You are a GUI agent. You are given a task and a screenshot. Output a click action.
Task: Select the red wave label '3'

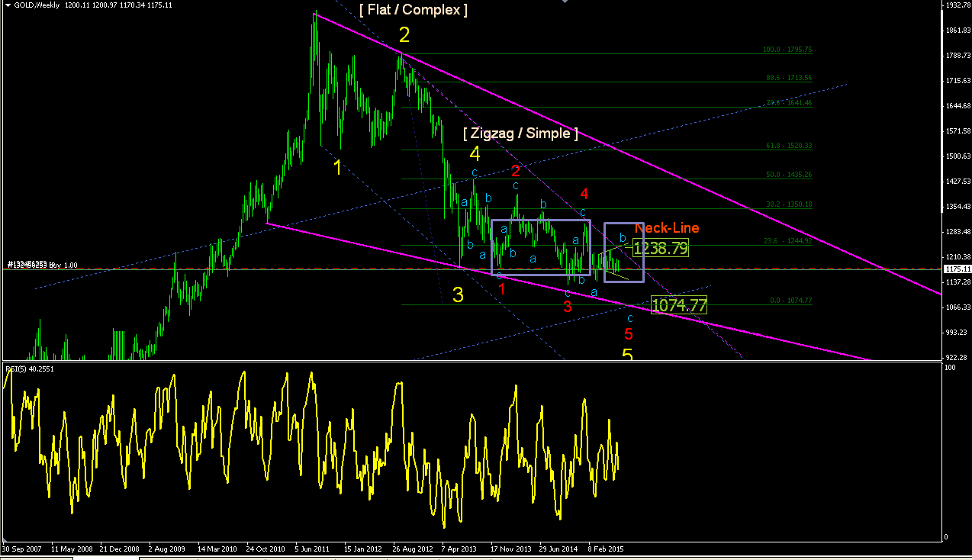click(568, 307)
